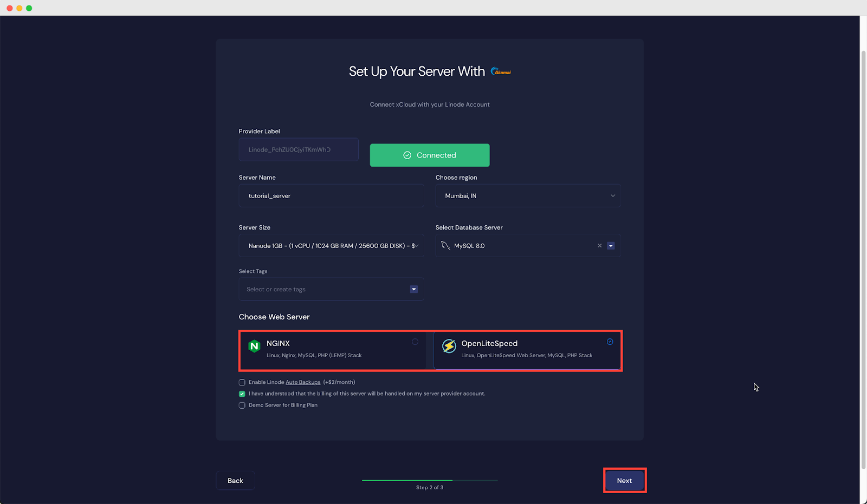This screenshot has height=504, width=867.
Task: Enable Linode Auto Backups checkbox
Action: point(242,383)
